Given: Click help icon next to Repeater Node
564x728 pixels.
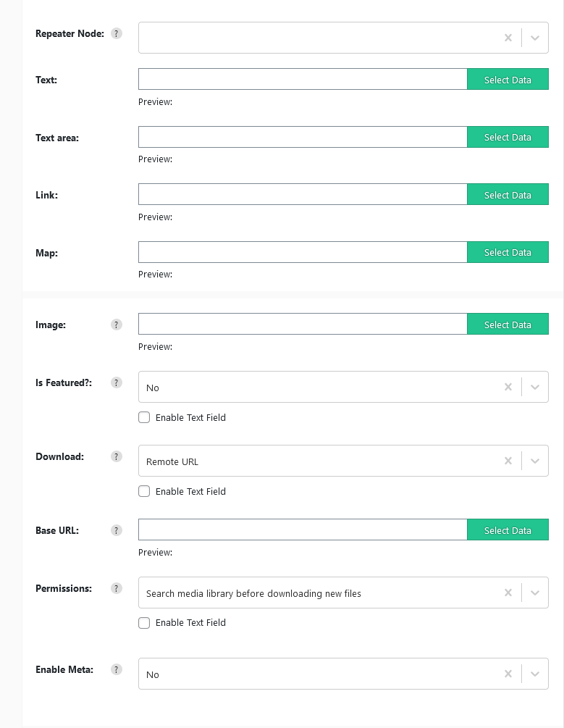Looking at the screenshot, I should [x=117, y=33].
